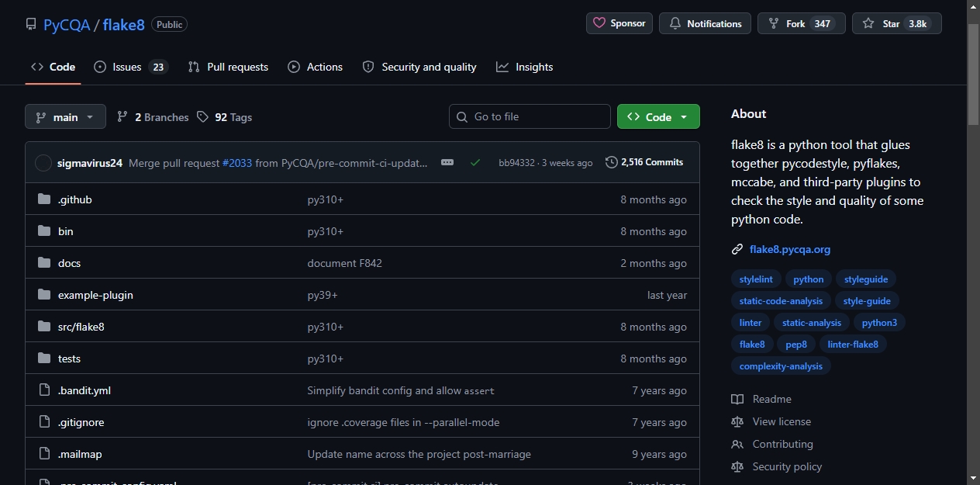This screenshot has width=980, height=485.
Task: Select the style-guide topic tag
Action: pyautogui.click(x=867, y=301)
